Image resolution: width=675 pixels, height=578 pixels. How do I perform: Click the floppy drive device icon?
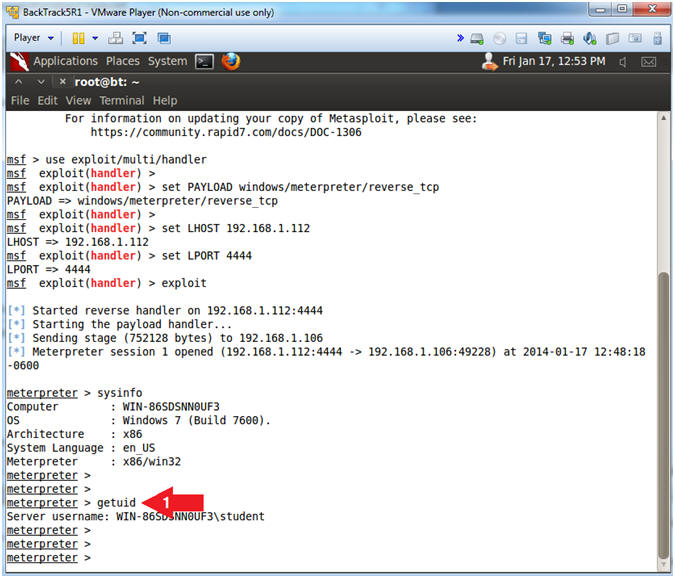click(521, 39)
